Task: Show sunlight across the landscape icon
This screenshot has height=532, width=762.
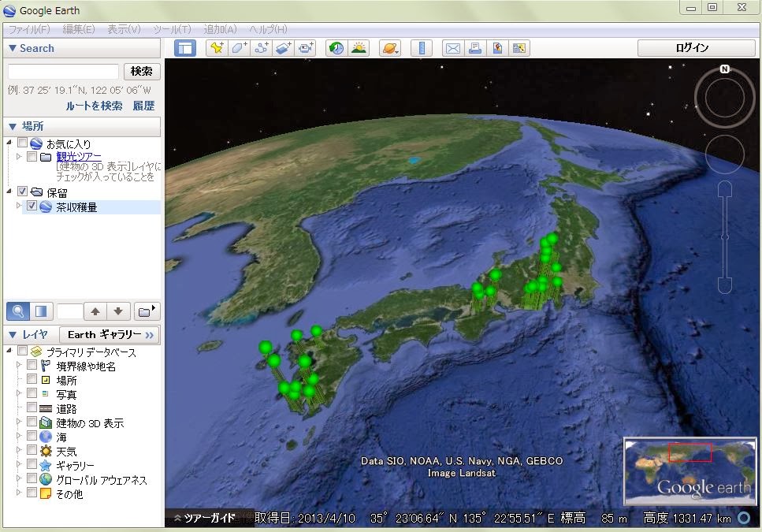Action: click(x=359, y=48)
